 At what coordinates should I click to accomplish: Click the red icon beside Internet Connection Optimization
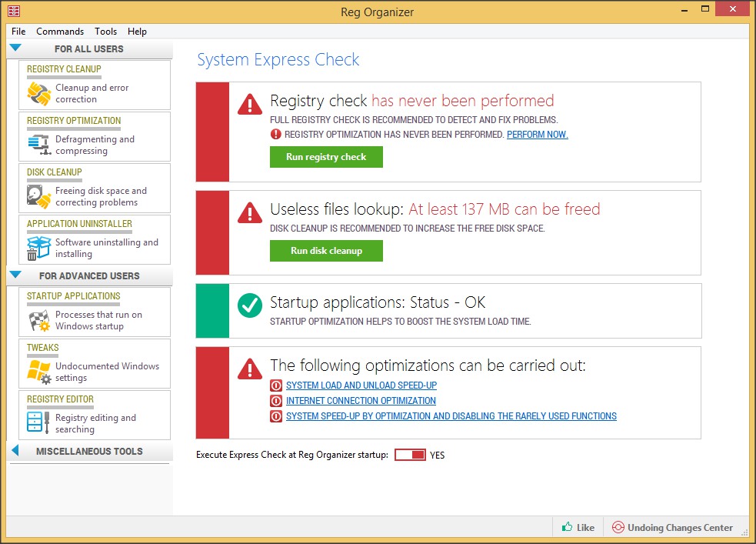(x=276, y=401)
